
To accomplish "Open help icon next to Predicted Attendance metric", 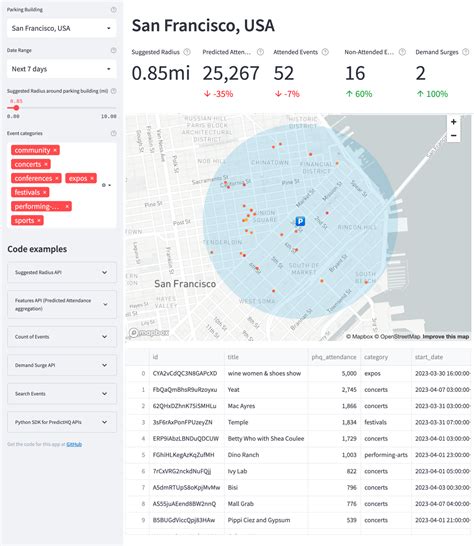I will coord(260,52).
